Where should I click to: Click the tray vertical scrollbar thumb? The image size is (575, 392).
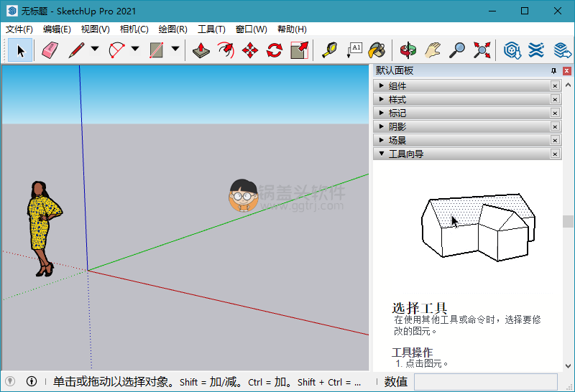pyautogui.click(x=569, y=221)
